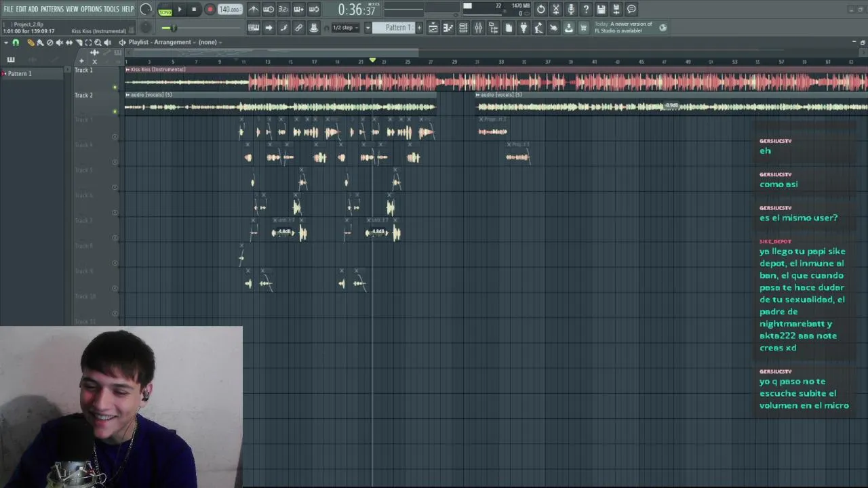Stop playback with the Stop button
868x488 pixels.
pyautogui.click(x=194, y=9)
